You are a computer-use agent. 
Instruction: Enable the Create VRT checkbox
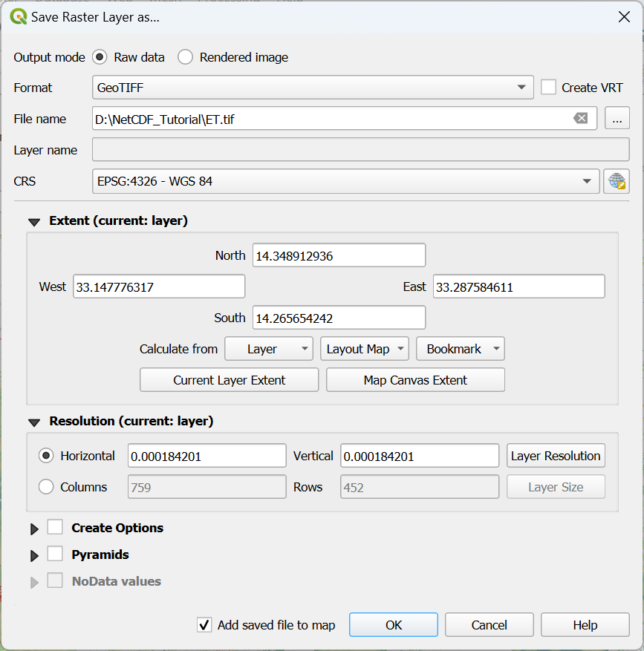pos(548,88)
